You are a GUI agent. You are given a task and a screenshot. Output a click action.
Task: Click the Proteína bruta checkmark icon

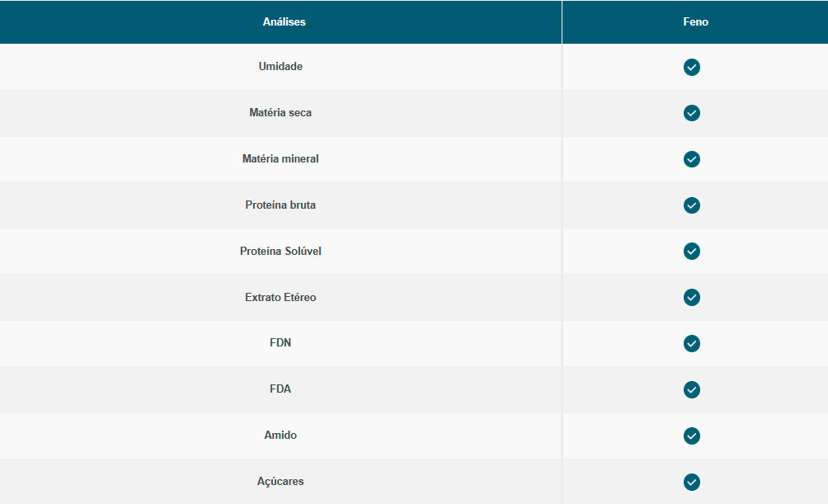pyautogui.click(x=692, y=205)
